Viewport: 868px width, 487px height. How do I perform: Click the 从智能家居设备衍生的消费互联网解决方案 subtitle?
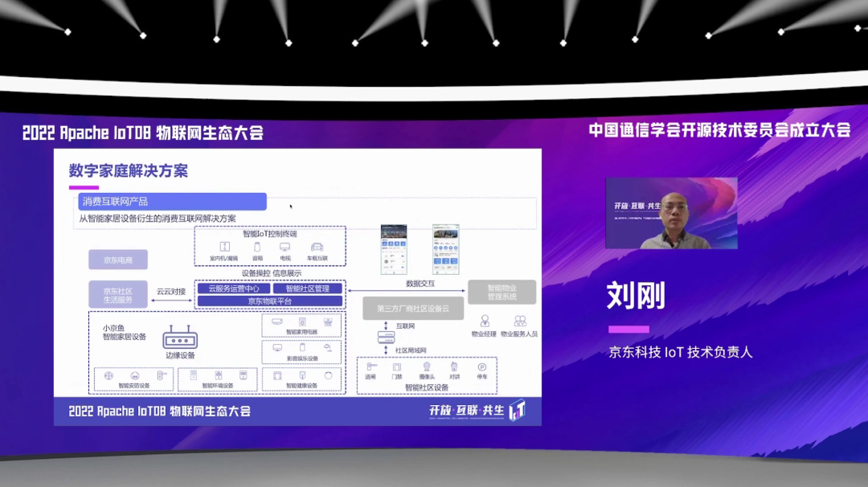coord(158,219)
